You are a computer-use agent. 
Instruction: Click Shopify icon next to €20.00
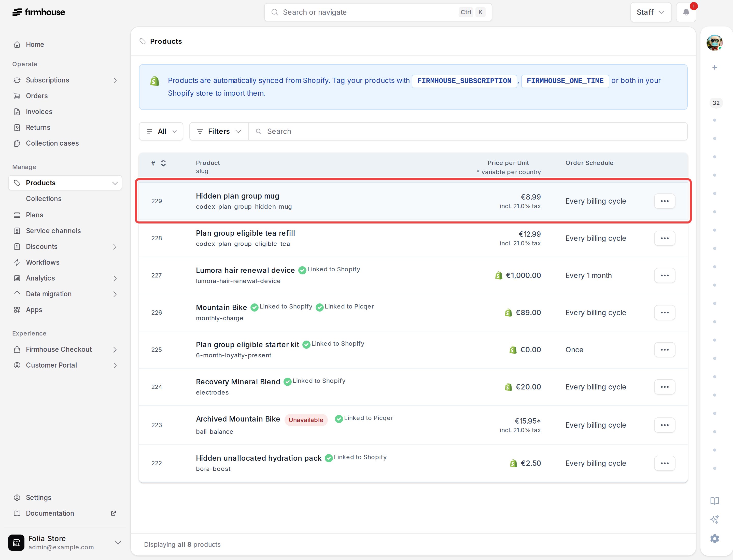pyautogui.click(x=508, y=387)
